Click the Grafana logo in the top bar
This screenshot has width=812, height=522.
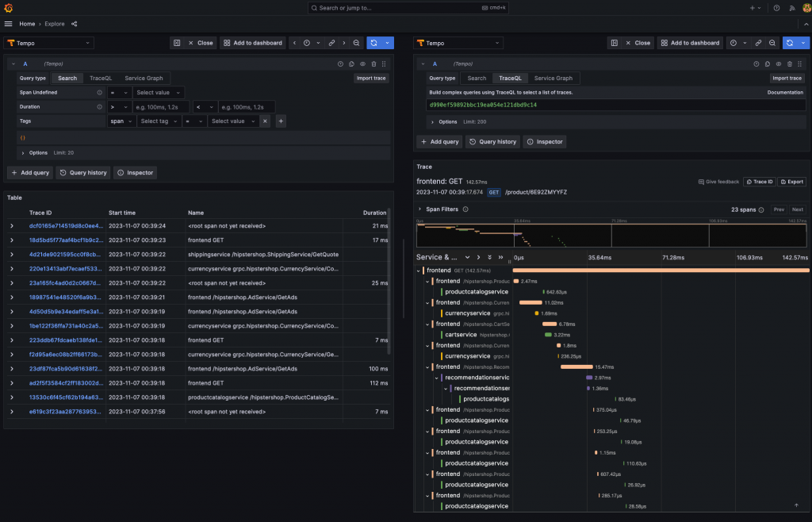click(8, 8)
